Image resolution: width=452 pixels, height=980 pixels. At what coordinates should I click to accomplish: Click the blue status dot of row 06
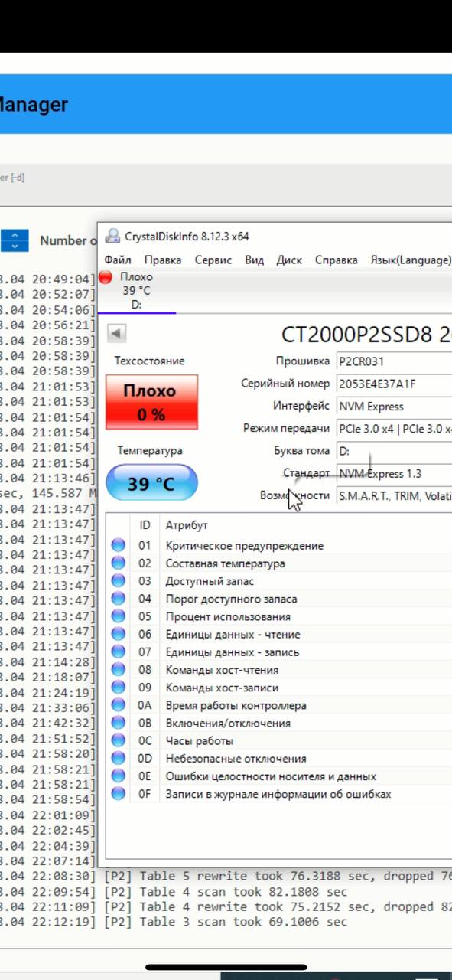pos(119,634)
